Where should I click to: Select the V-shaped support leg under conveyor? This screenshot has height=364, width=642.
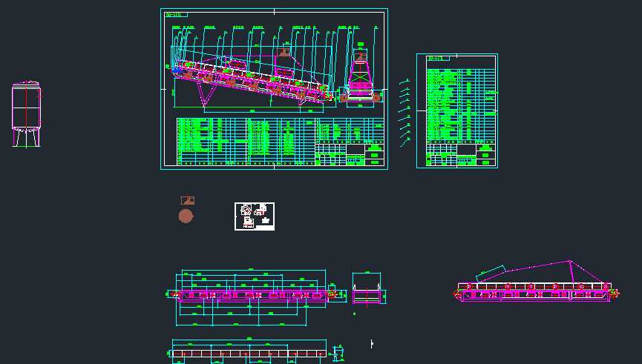tap(207, 93)
